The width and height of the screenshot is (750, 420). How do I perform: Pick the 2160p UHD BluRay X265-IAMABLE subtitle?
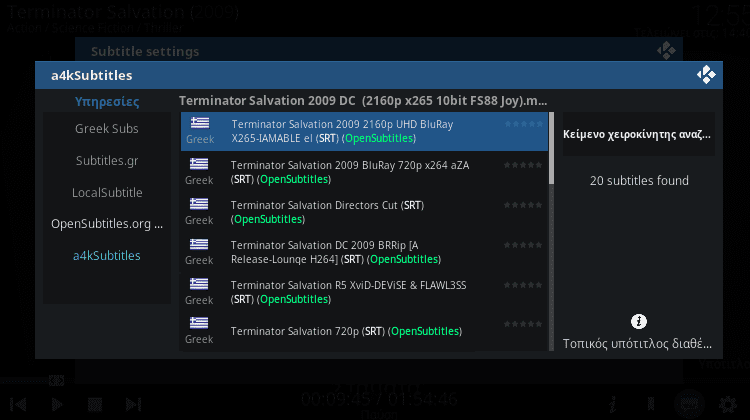(x=364, y=132)
